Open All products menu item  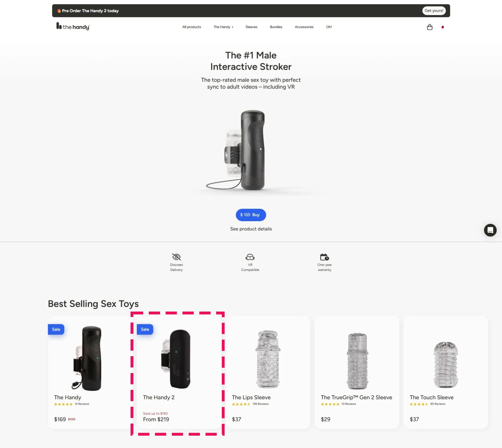[192, 27]
